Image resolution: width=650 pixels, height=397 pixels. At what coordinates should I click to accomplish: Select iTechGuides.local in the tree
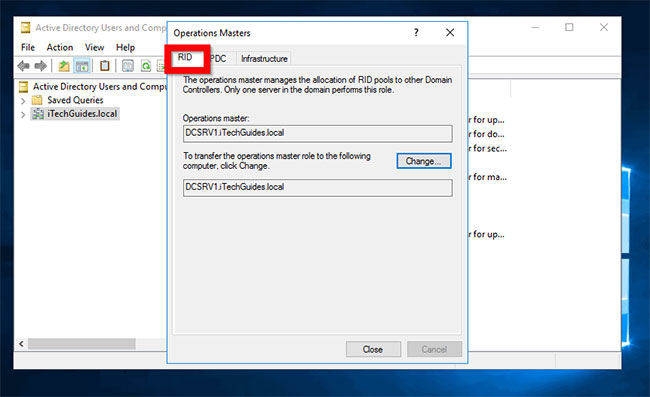coord(82,114)
